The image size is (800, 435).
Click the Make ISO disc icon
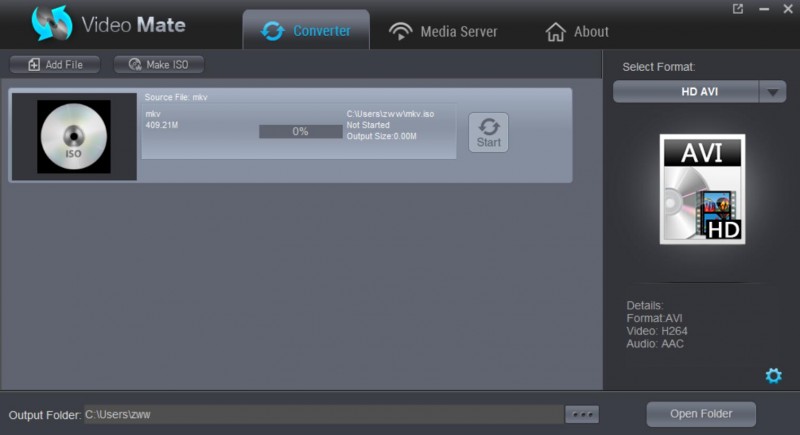click(134, 65)
